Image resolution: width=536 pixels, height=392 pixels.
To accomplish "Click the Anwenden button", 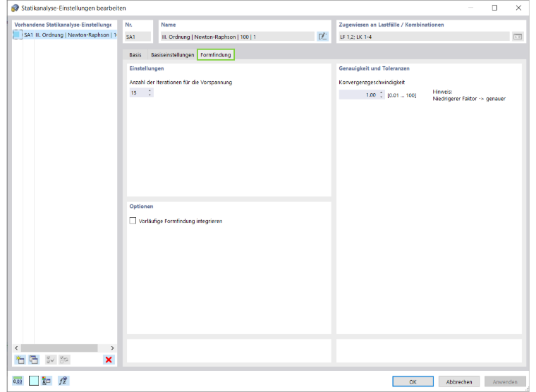I will (x=505, y=381).
